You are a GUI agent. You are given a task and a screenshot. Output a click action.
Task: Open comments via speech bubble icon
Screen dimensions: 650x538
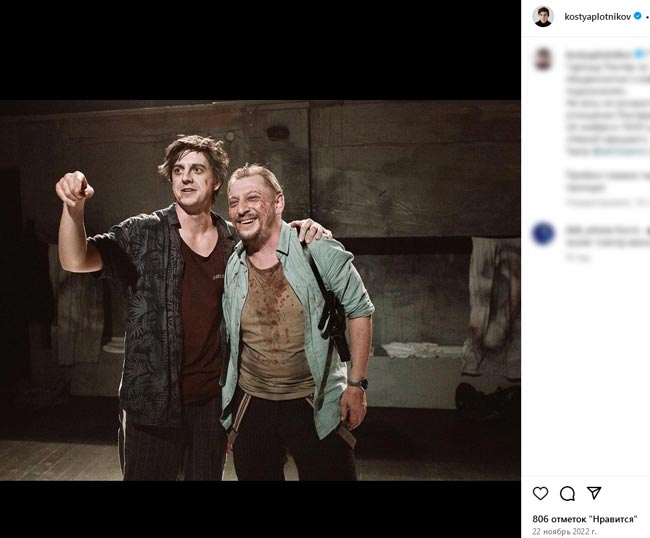click(567, 493)
